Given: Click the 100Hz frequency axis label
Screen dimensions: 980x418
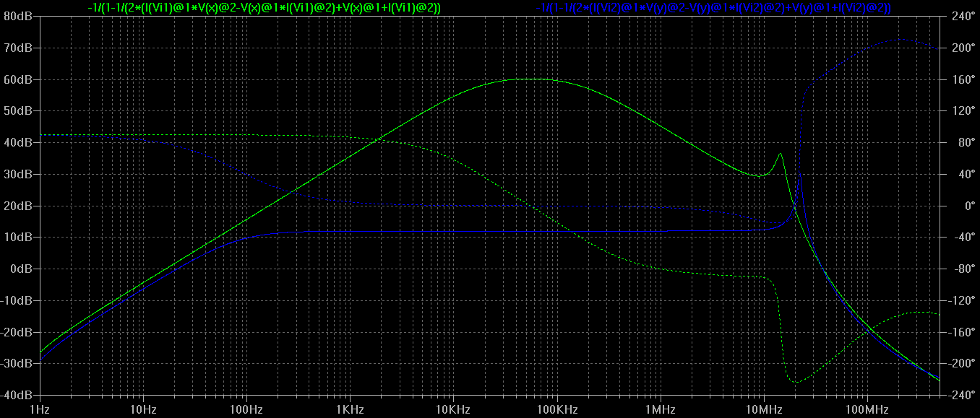Looking at the screenshot, I should pyautogui.click(x=246, y=410).
